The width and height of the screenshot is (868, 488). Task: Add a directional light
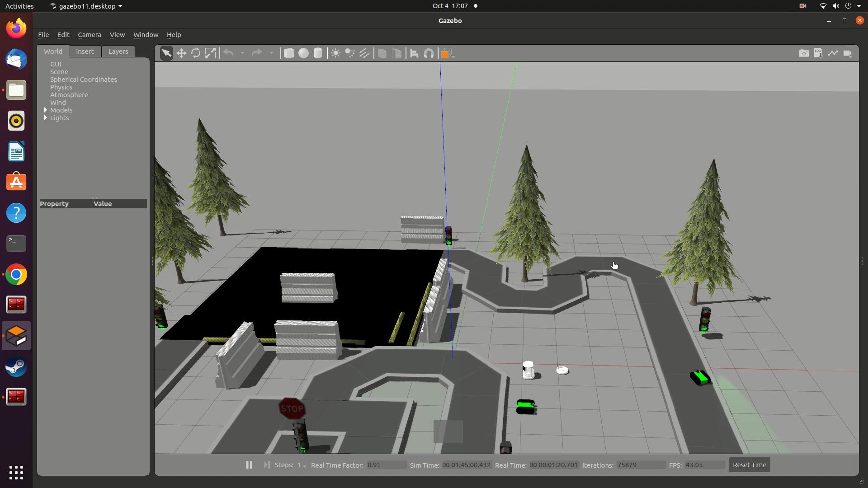[364, 53]
